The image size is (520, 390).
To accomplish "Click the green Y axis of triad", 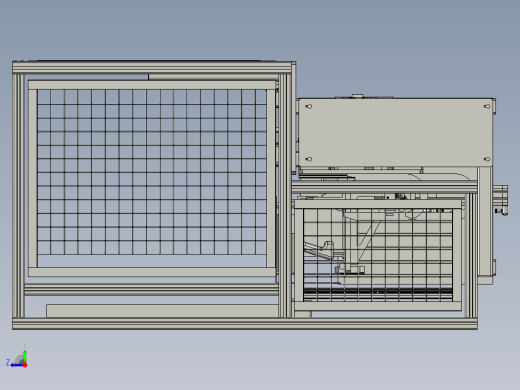I will tap(25, 355).
